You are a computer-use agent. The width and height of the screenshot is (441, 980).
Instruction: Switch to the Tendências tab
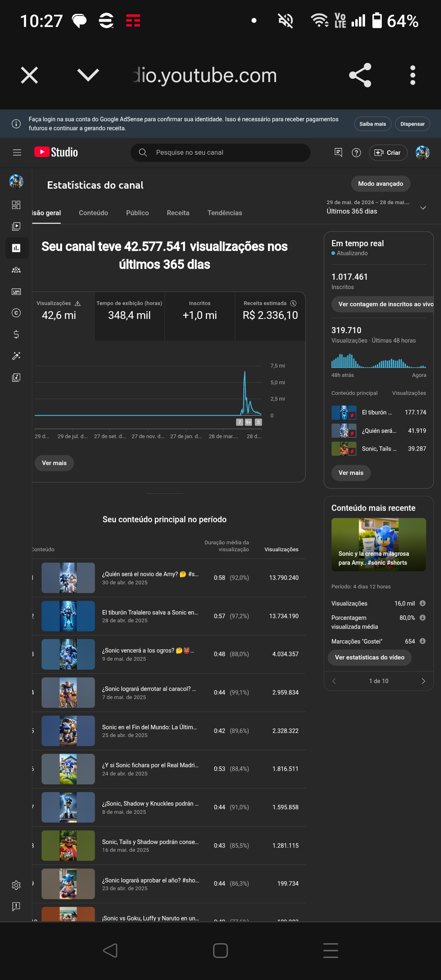(x=225, y=213)
